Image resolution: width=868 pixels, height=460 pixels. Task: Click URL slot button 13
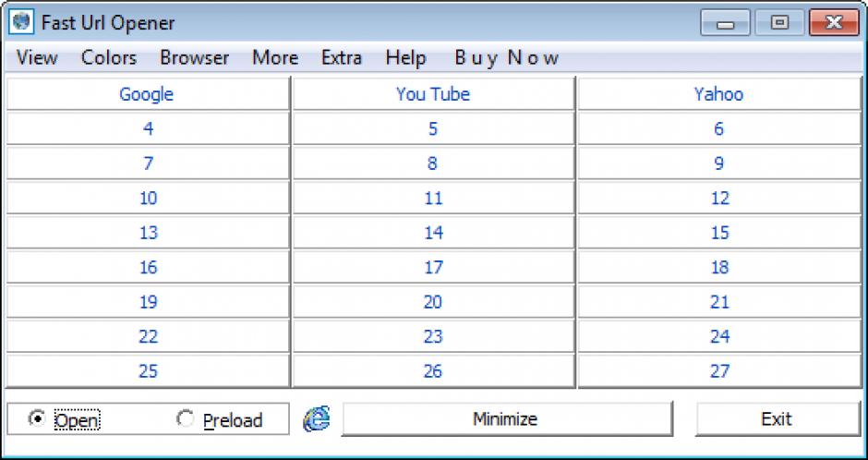point(147,232)
